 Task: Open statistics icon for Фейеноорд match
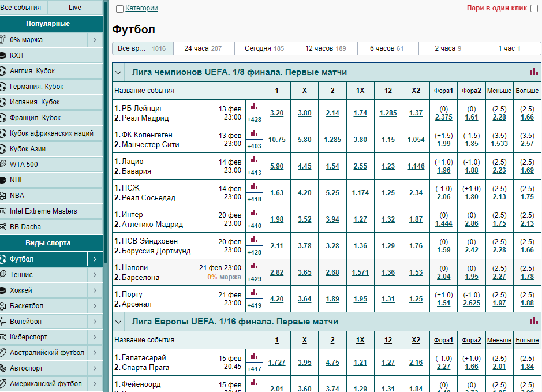[x=255, y=383]
